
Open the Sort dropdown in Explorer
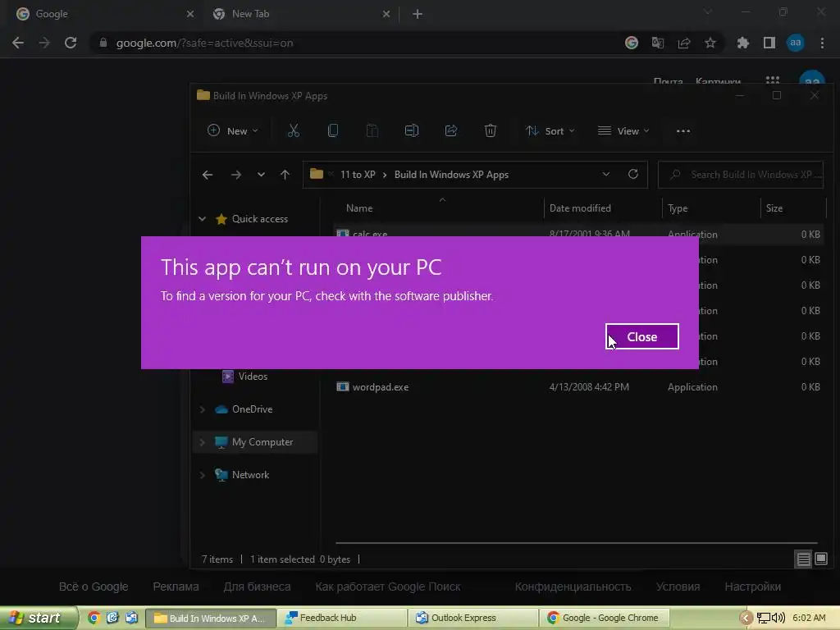[550, 130]
